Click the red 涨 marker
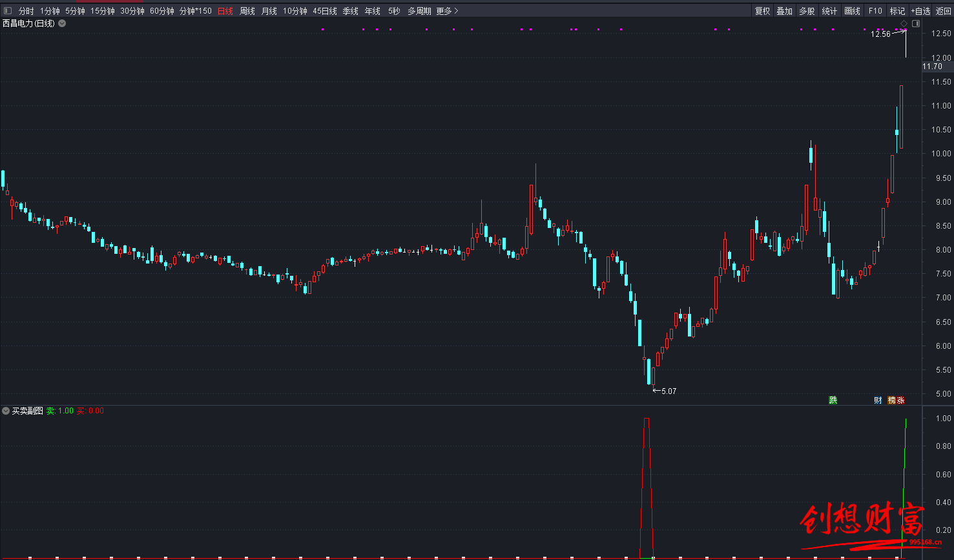This screenshot has width=954, height=560. (900, 400)
